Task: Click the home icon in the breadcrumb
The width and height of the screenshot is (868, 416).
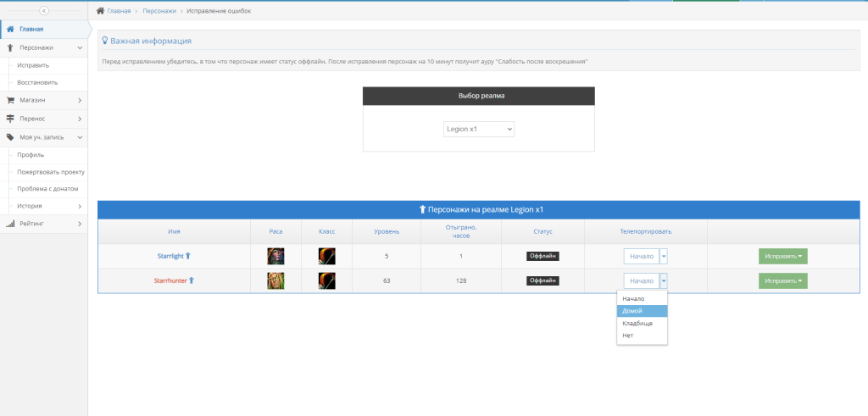Action: [101, 11]
